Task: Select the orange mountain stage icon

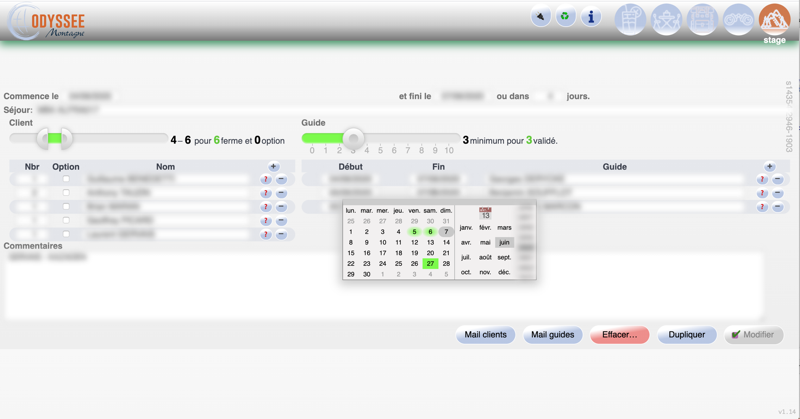Action: [774, 19]
